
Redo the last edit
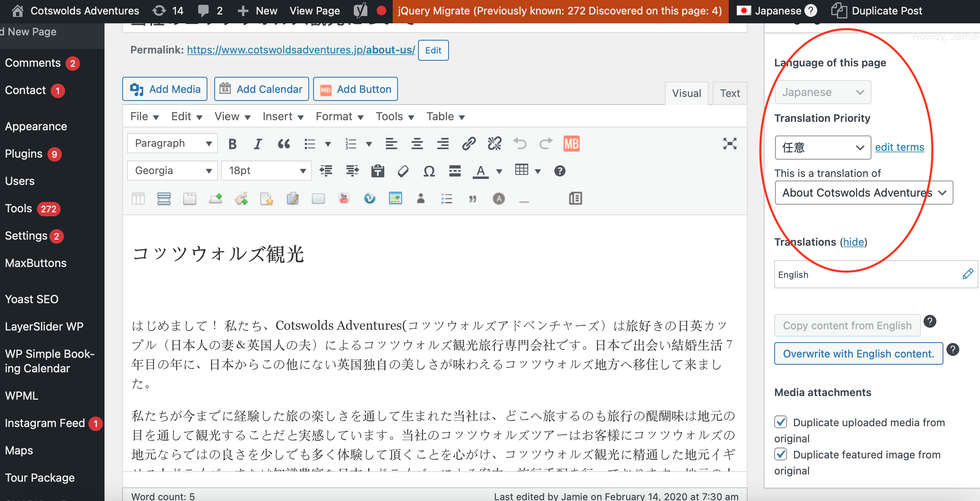point(546,144)
